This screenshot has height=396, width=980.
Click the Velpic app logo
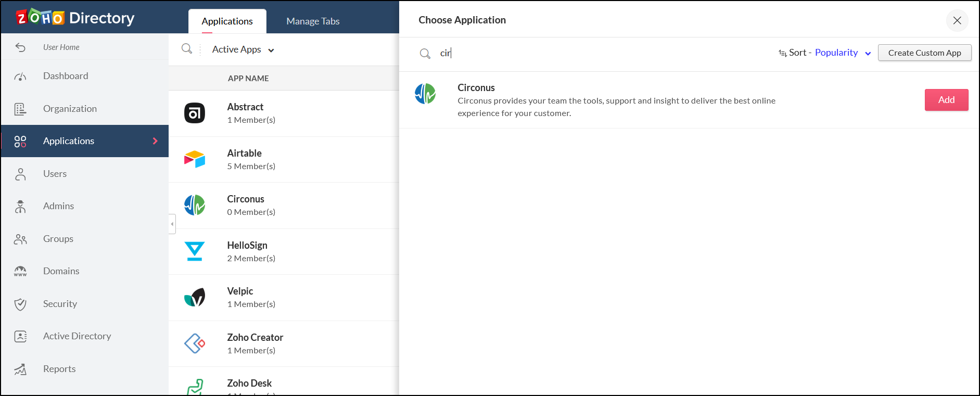pyautogui.click(x=195, y=297)
